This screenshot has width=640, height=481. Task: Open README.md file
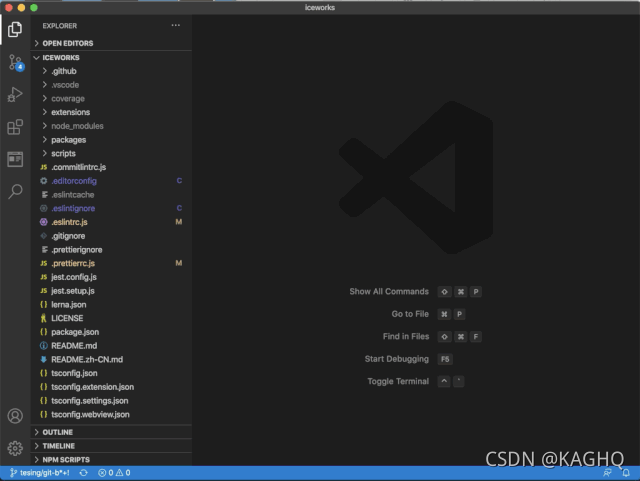(111, 346)
